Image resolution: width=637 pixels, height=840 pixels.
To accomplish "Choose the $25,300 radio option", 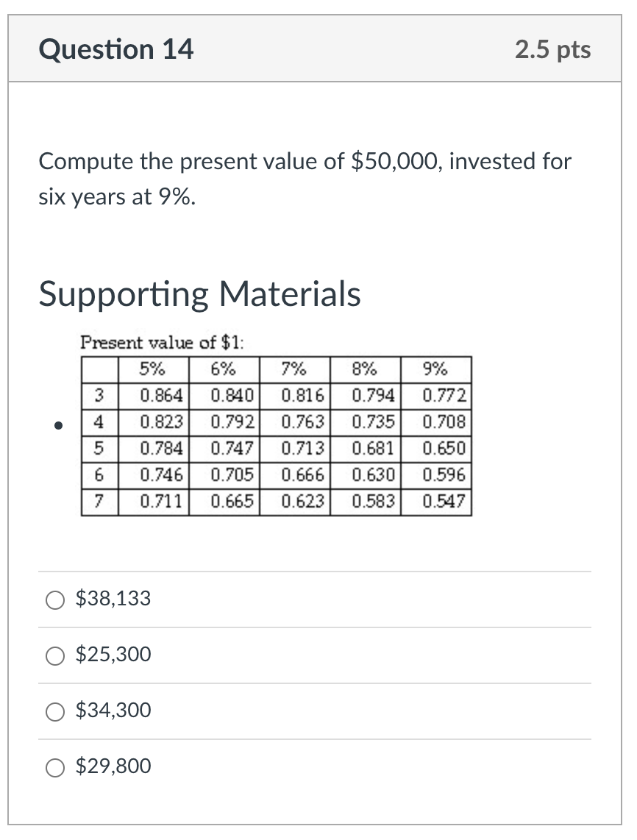I will point(55,656).
